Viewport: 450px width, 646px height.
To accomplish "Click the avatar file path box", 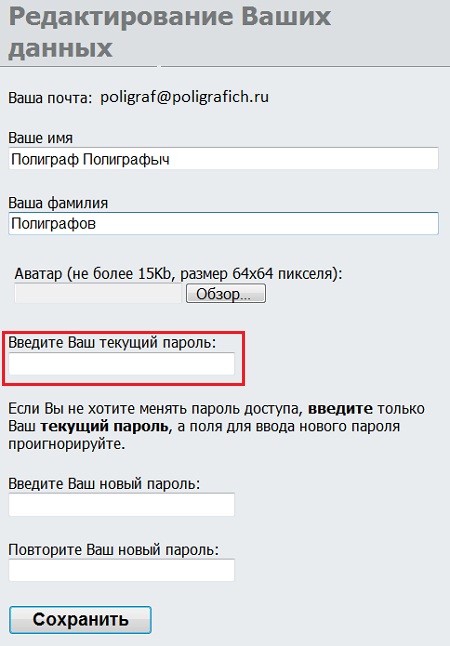I will 98,293.
